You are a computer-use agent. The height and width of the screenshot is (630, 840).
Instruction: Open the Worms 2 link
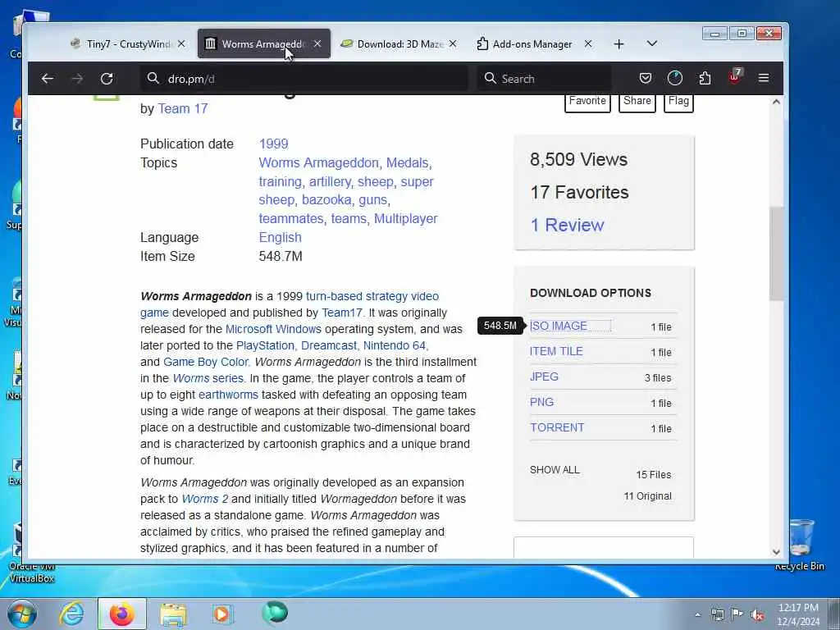pyautogui.click(x=204, y=499)
